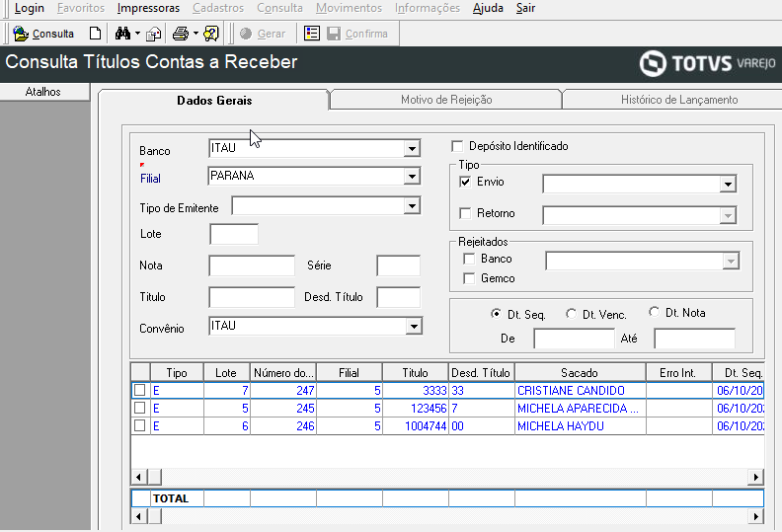Image resolution: width=782 pixels, height=532 pixels.
Task: Click the Até date input field
Action: point(695,339)
